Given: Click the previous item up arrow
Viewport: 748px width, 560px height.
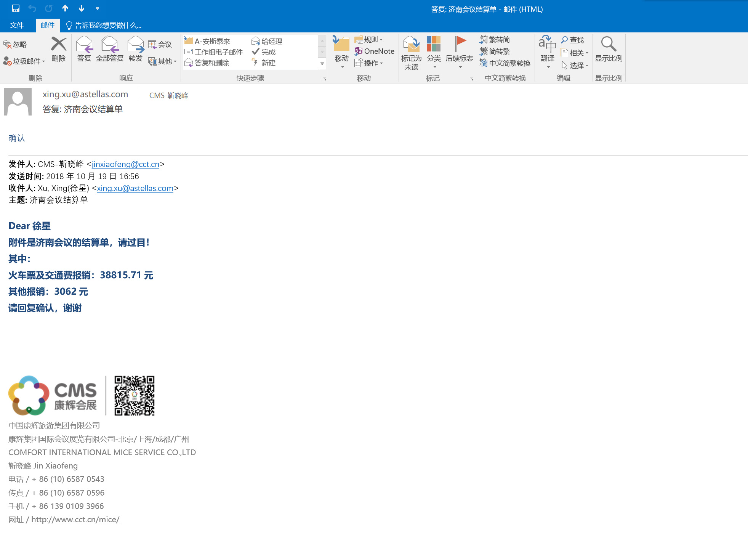Looking at the screenshot, I should (65, 8).
